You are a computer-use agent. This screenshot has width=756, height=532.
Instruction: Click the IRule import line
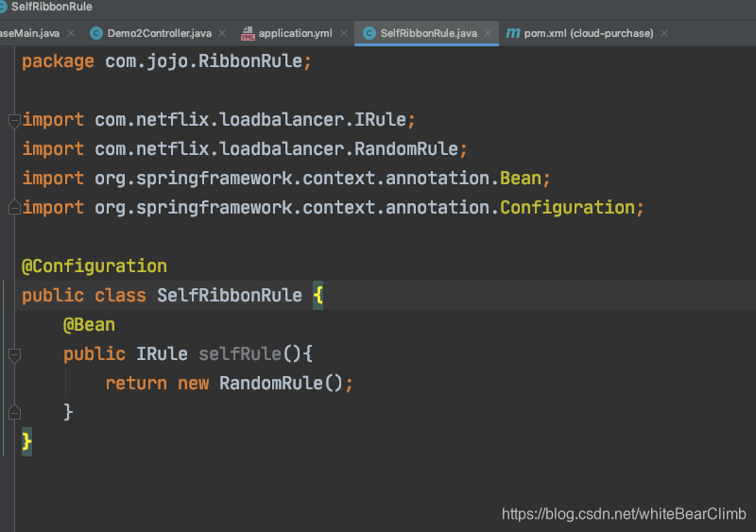tap(218, 120)
